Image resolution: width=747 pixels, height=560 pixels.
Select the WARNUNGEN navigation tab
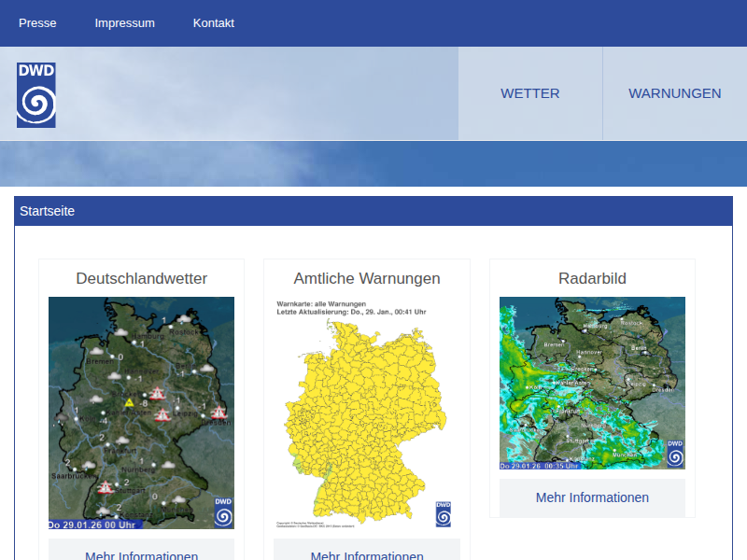click(x=674, y=93)
